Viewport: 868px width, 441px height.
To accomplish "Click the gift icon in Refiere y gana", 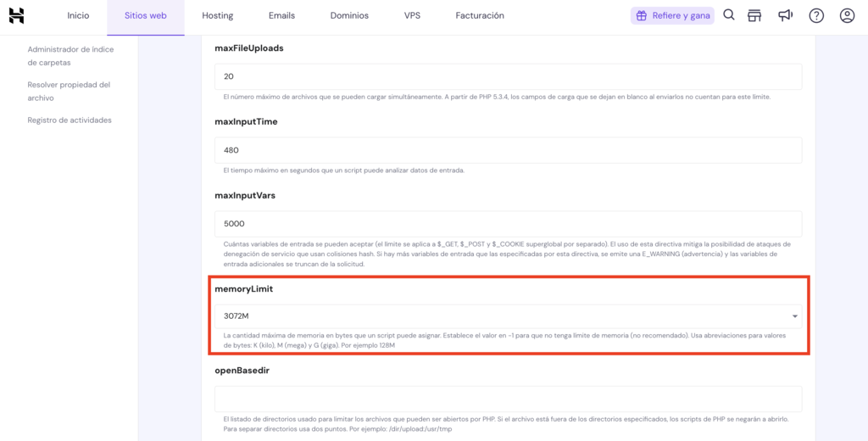I will 642,15.
